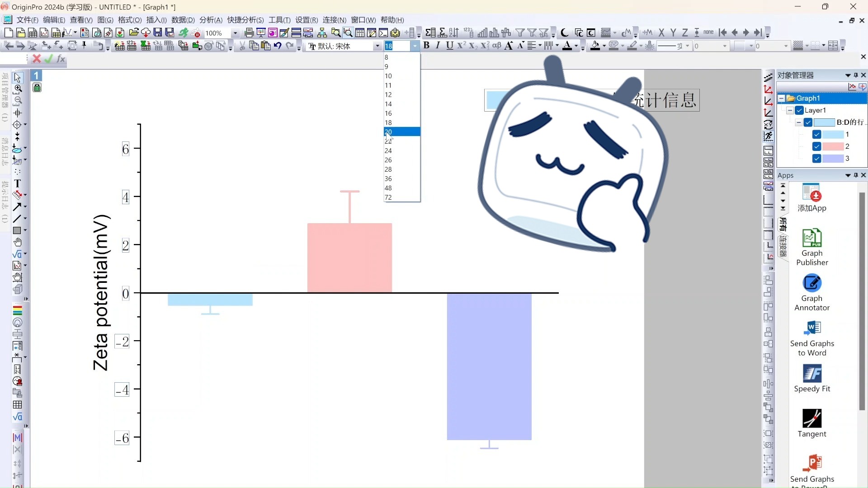Open Object Manager panel options arrow
Image resolution: width=868 pixels, height=488 pixels.
(x=848, y=75)
